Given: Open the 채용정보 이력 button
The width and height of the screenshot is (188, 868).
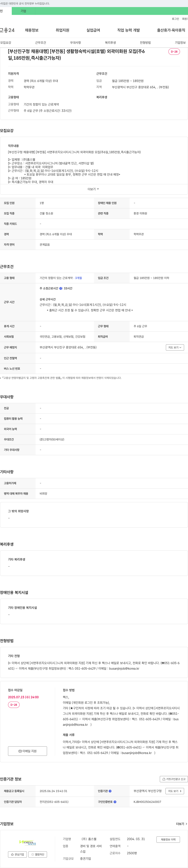Looking at the screenshot, I should pyautogui.click(x=168, y=839).
